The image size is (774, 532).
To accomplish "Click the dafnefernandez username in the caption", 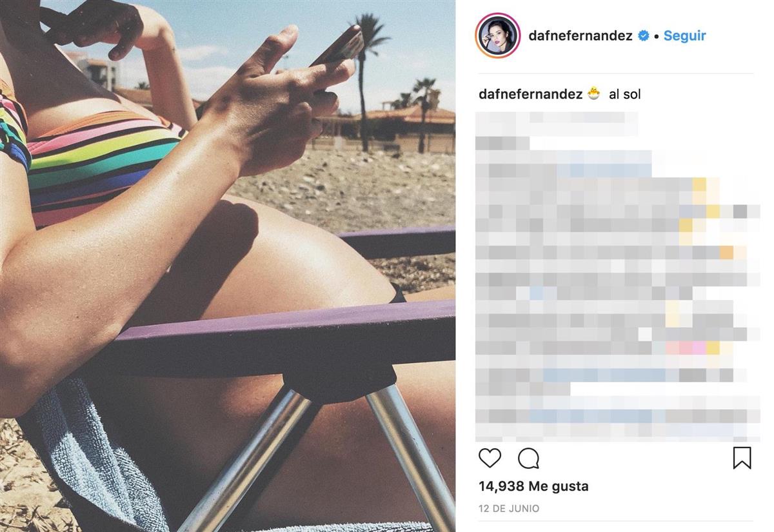I will click(531, 94).
